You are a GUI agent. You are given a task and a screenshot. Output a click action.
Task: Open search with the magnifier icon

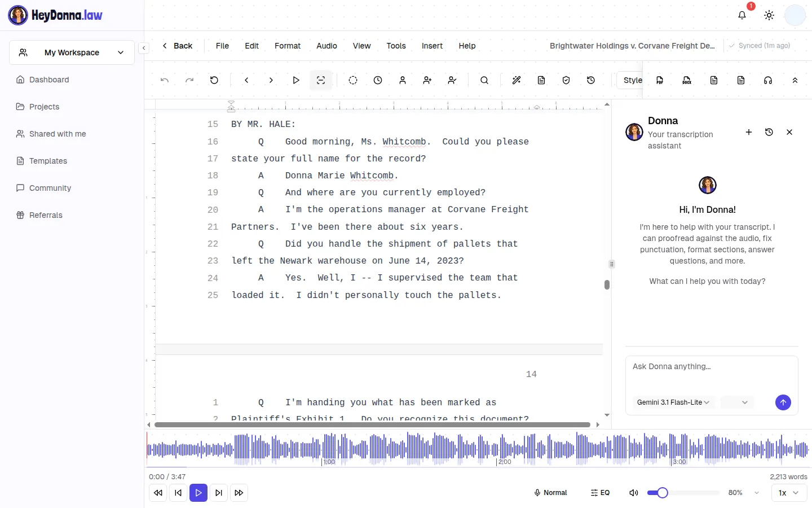click(x=484, y=80)
